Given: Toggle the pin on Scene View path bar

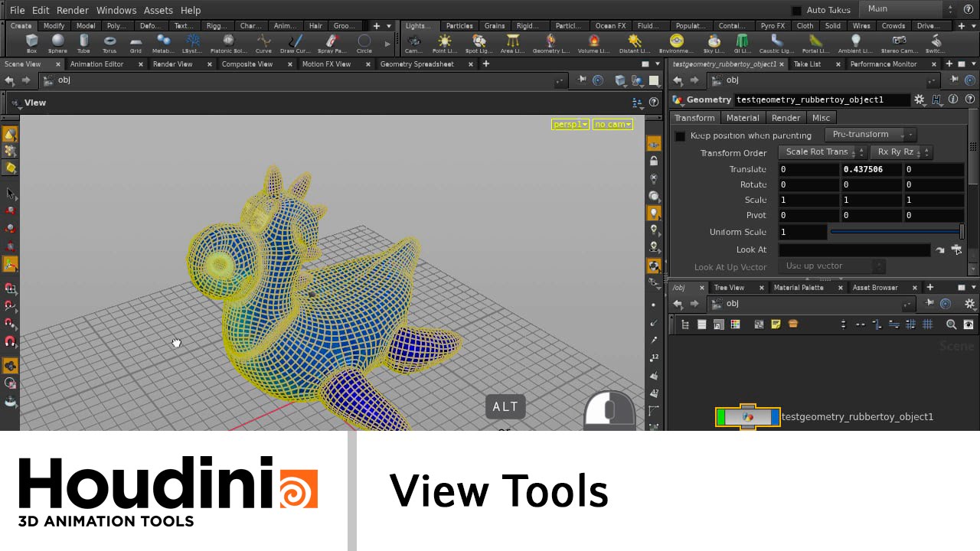Looking at the screenshot, I should tap(582, 80).
